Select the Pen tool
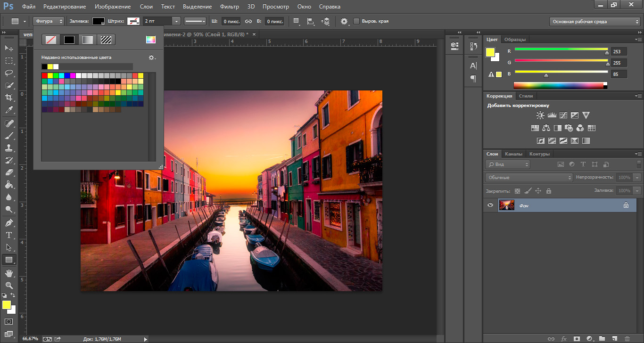The height and width of the screenshot is (343, 644). [8, 222]
